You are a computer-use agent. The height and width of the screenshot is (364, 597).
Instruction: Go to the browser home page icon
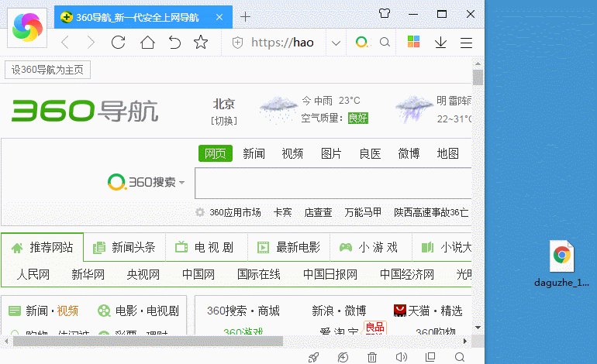pyautogui.click(x=147, y=43)
